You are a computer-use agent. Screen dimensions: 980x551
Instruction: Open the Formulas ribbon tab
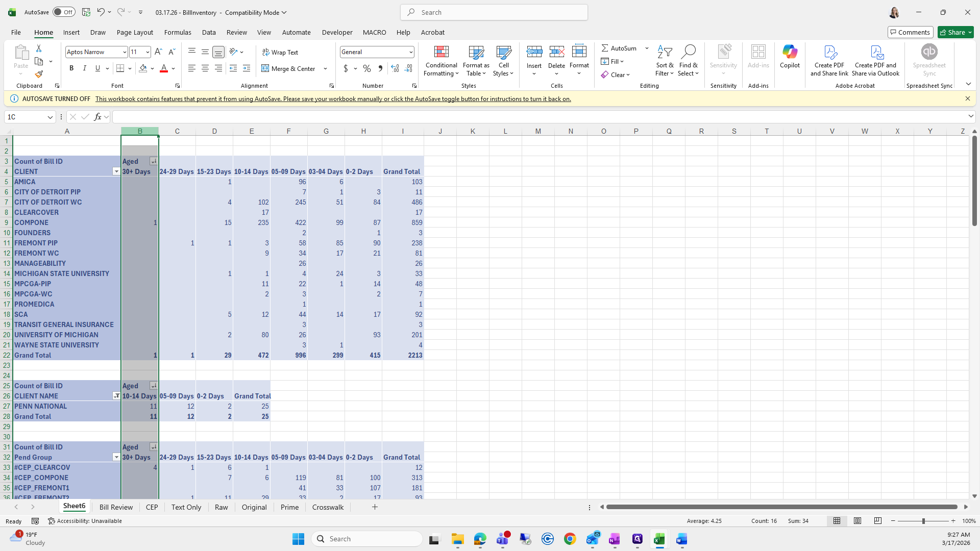pyautogui.click(x=178, y=32)
